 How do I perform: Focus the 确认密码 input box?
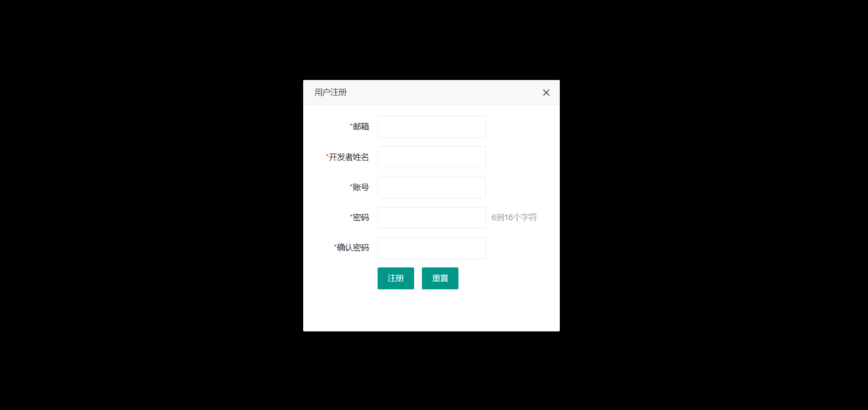431,248
